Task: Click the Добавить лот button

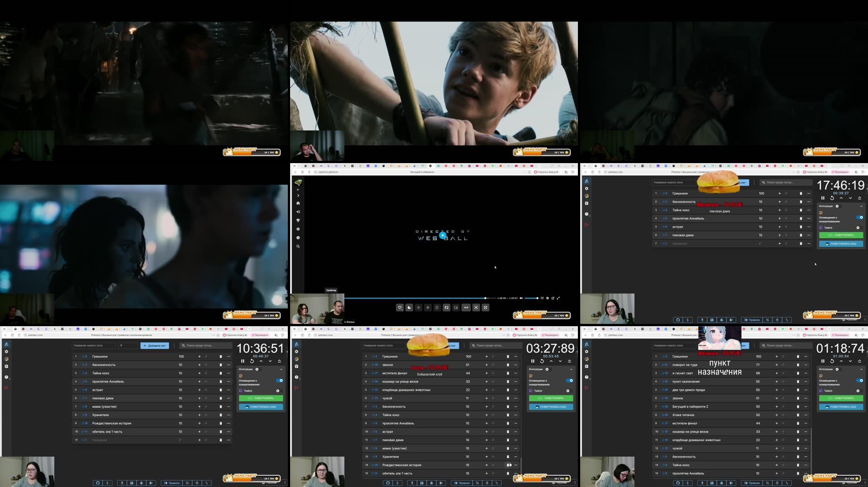Action: [155, 346]
